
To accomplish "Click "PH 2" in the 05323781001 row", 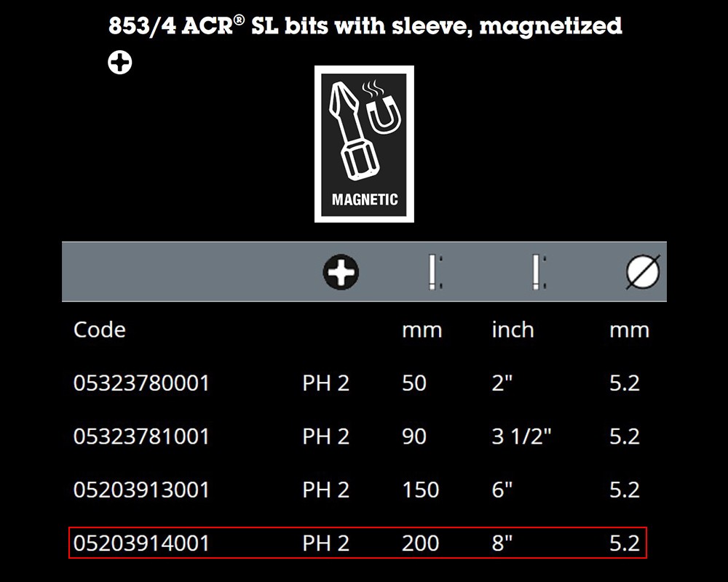I will [x=325, y=436].
